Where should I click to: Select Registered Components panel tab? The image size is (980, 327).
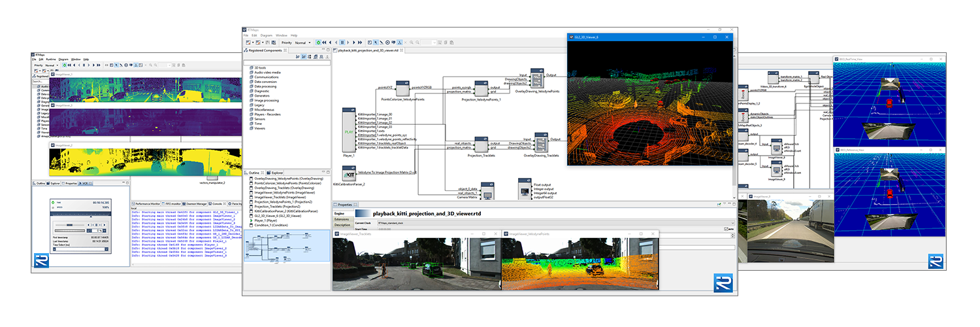pyautogui.click(x=266, y=50)
